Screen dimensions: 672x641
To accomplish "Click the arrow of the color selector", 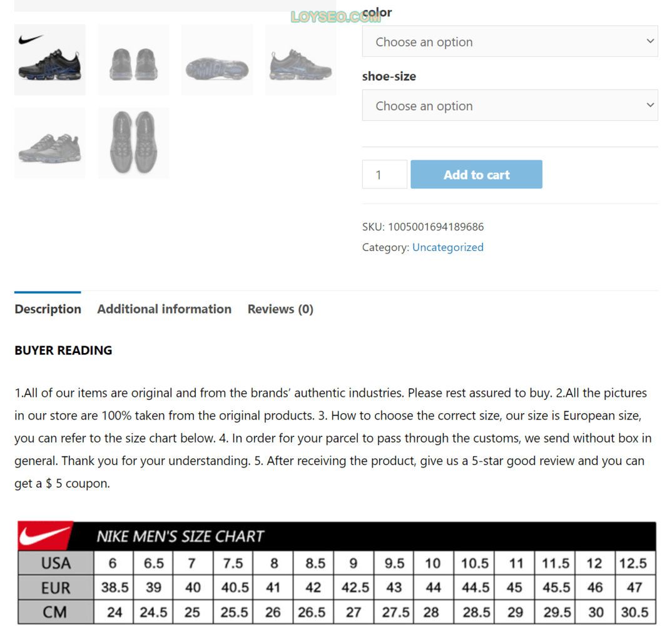I will [650, 41].
